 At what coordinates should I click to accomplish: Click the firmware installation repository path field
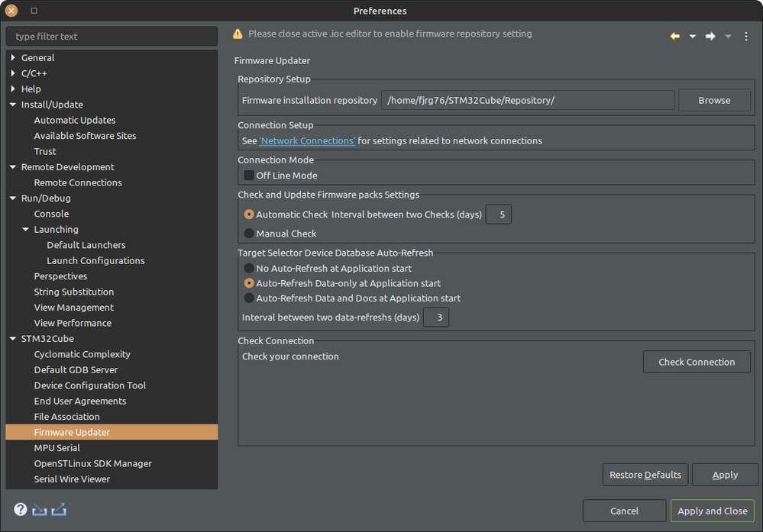pyautogui.click(x=528, y=100)
